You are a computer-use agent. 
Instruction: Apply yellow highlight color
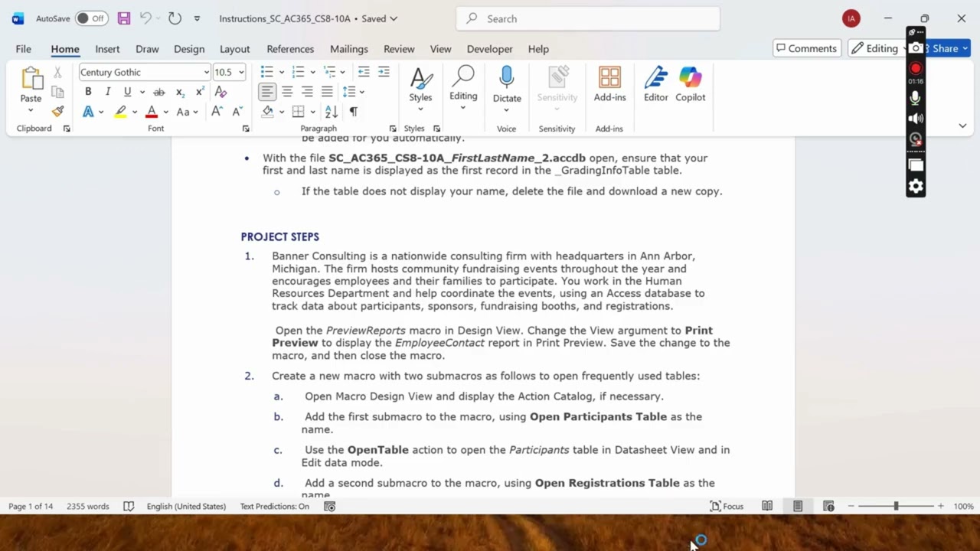(120, 112)
